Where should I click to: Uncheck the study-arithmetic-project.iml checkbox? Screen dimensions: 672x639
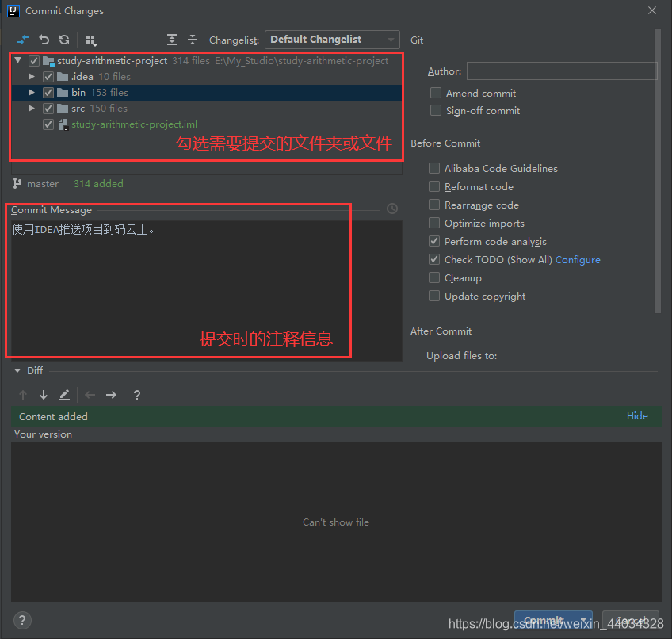(x=48, y=124)
